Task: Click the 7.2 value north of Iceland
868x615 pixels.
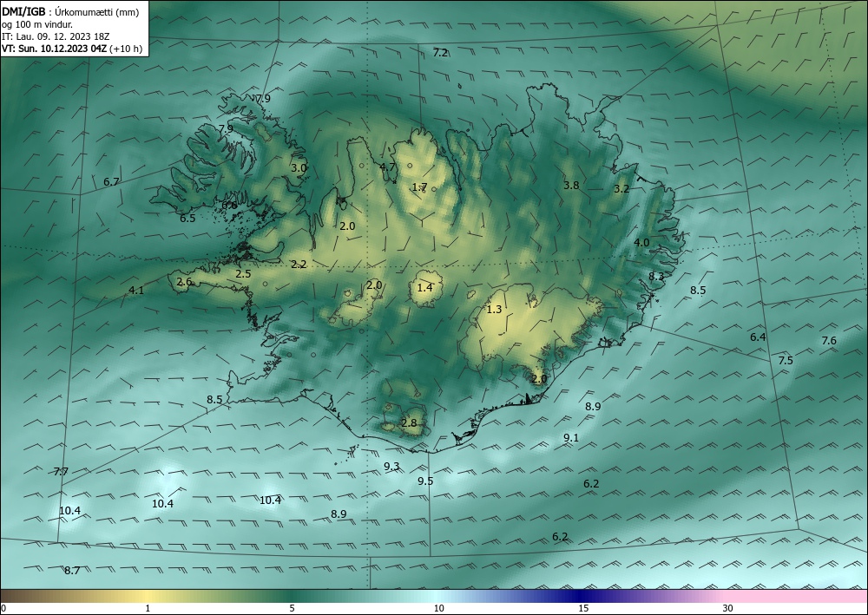Action: (x=440, y=53)
